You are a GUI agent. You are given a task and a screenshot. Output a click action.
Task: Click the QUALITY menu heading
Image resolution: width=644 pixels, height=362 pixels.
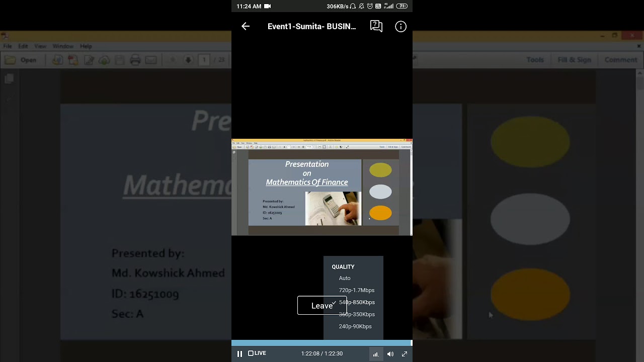[x=343, y=267]
